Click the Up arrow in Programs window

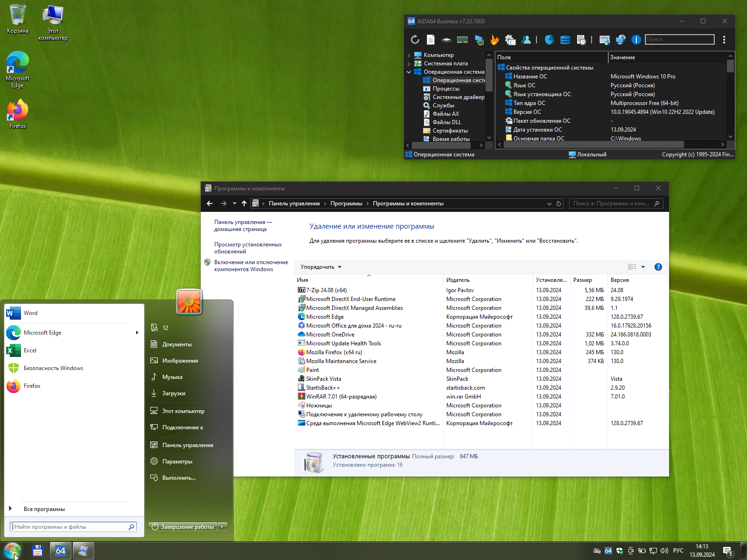[244, 203]
